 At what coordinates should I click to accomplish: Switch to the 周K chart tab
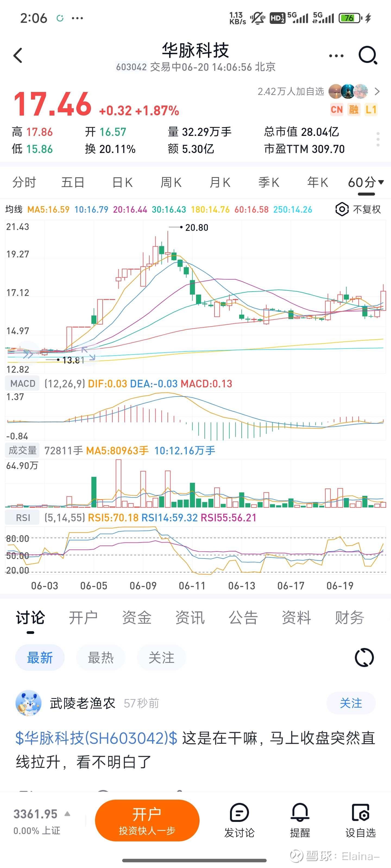coord(171,182)
